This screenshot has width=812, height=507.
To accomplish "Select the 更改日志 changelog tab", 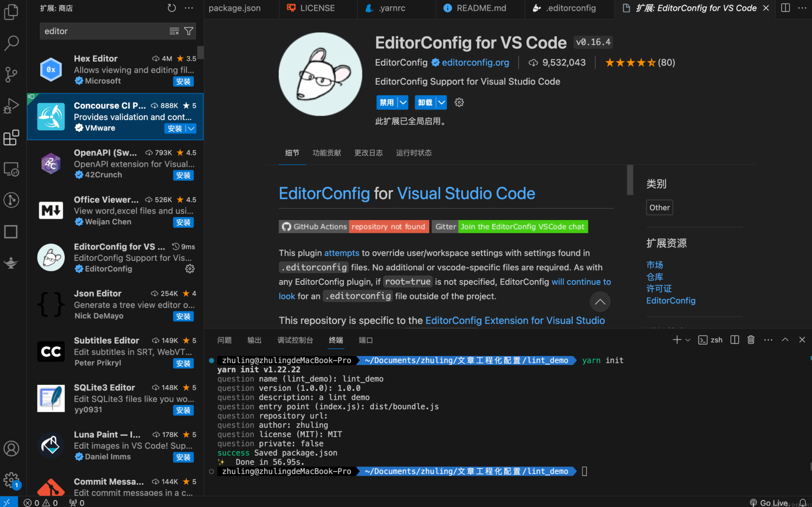I will point(368,153).
